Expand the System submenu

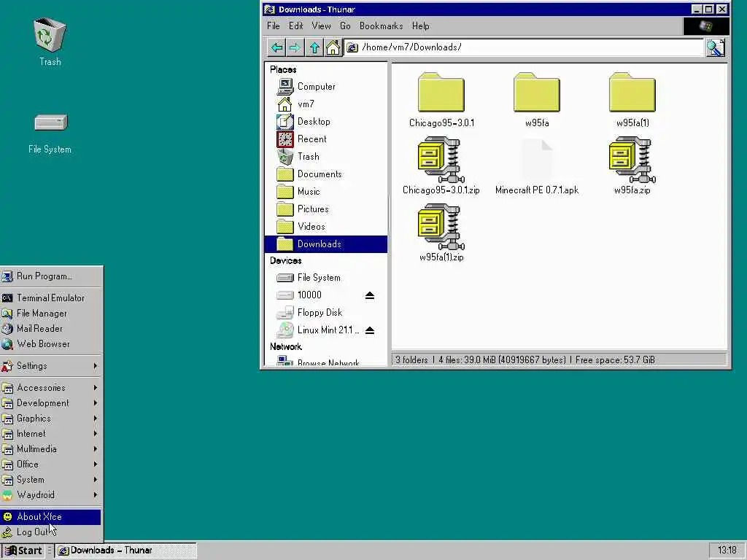(51, 480)
